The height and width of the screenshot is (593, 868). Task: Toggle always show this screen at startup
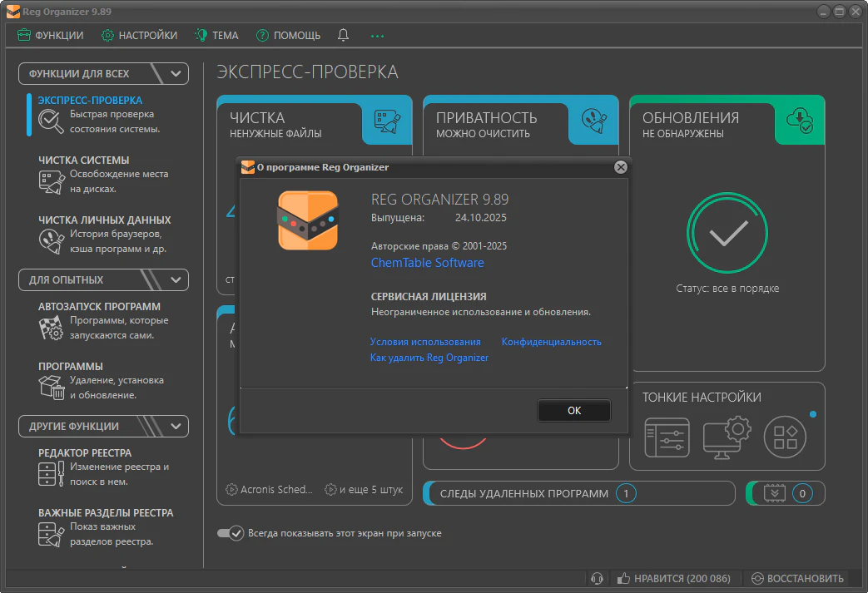pyautogui.click(x=230, y=533)
